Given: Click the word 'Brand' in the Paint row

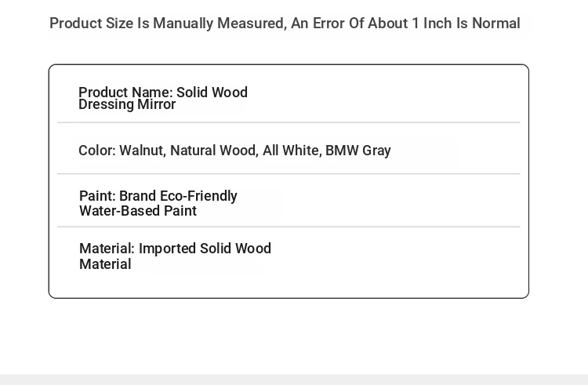Looking at the screenshot, I should click(138, 196).
